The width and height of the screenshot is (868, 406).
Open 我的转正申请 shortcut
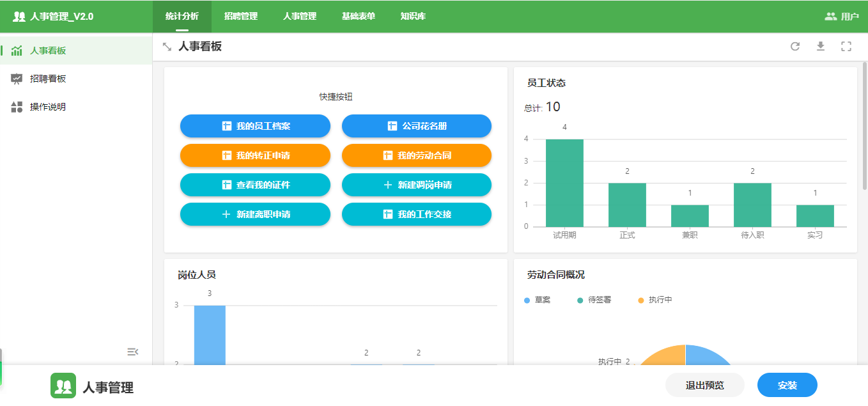[255, 155]
